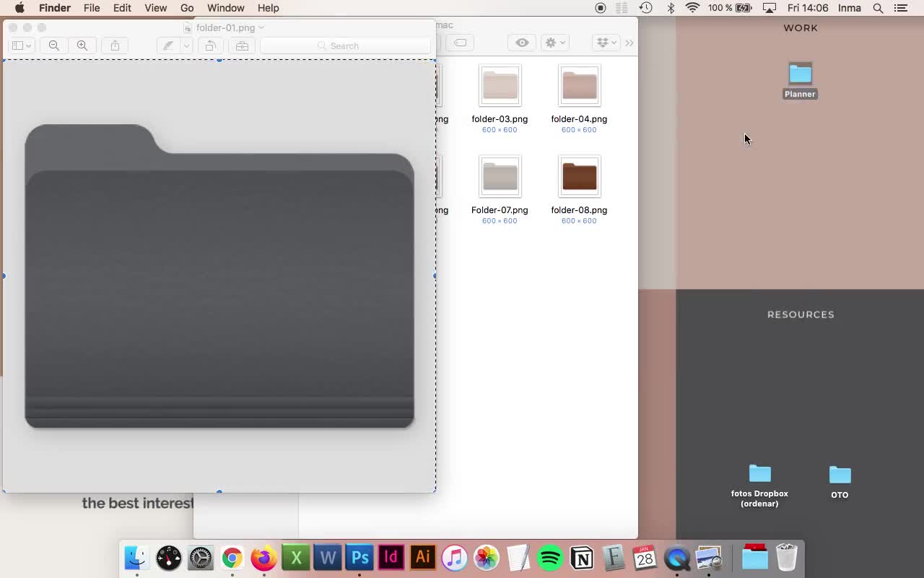The height and width of the screenshot is (578, 924).
Task: Click the folder-08.png file name
Action: pos(579,210)
